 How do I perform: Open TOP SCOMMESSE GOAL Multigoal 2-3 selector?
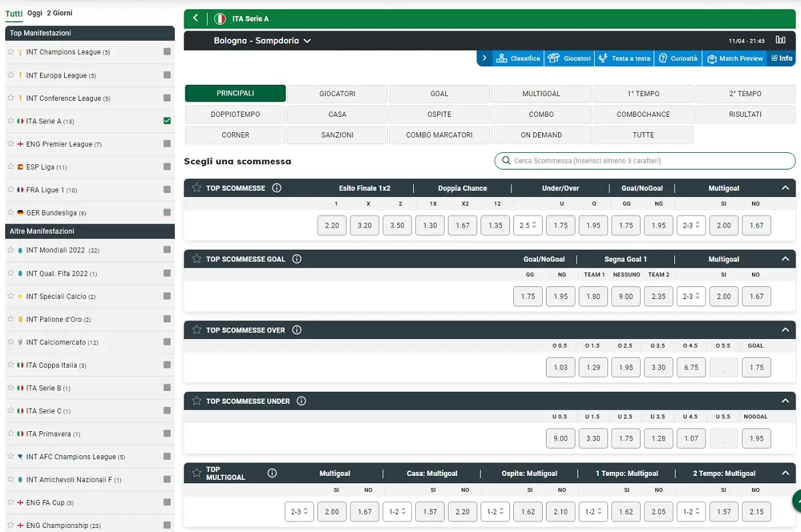click(x=691, y=296)
